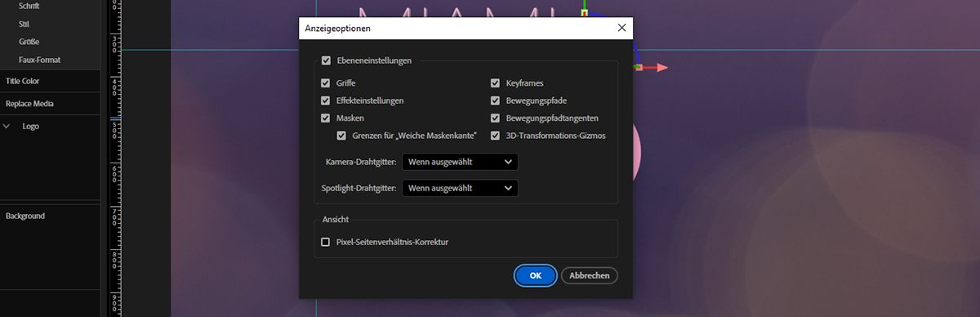
Task: Toggle the Effekteinstellungen checkbox
Action: pos(326,100)
